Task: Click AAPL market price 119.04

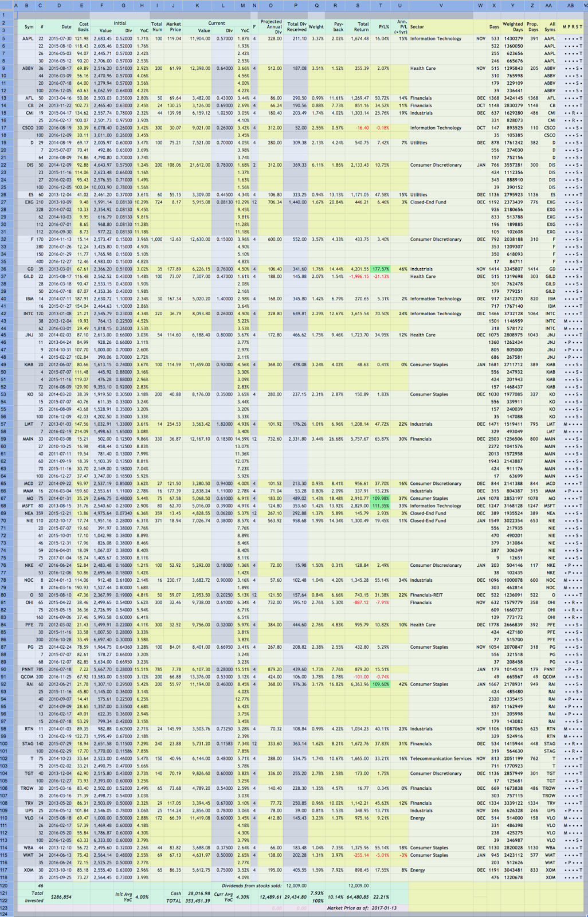Action: click(x=174, y=39)
